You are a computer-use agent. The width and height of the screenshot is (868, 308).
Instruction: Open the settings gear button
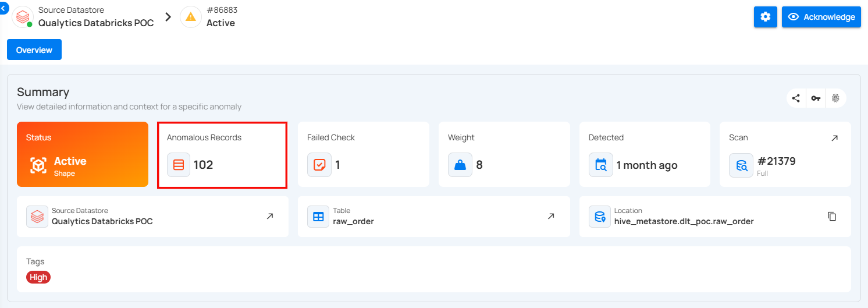point(765,17)
